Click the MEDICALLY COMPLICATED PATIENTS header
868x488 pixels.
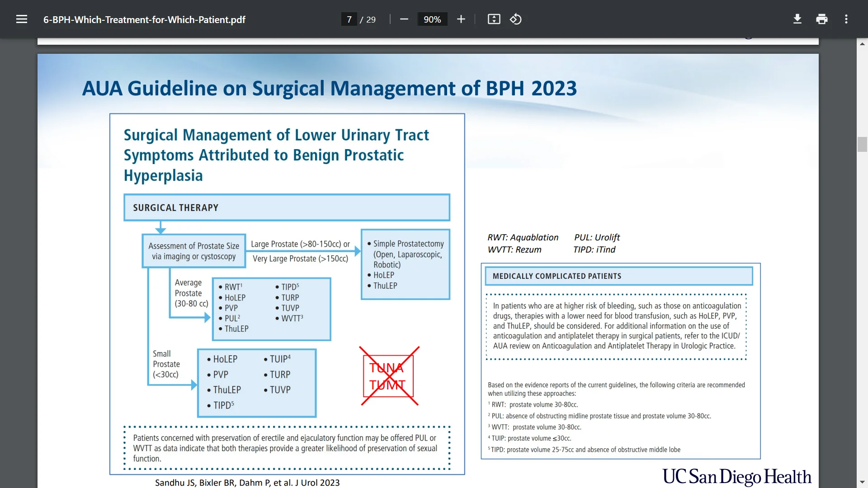pos(619,276)
